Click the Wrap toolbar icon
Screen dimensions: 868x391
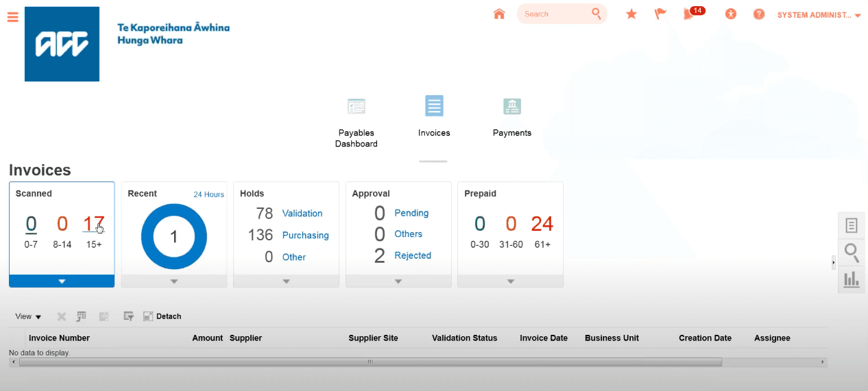tap(104, 316)
